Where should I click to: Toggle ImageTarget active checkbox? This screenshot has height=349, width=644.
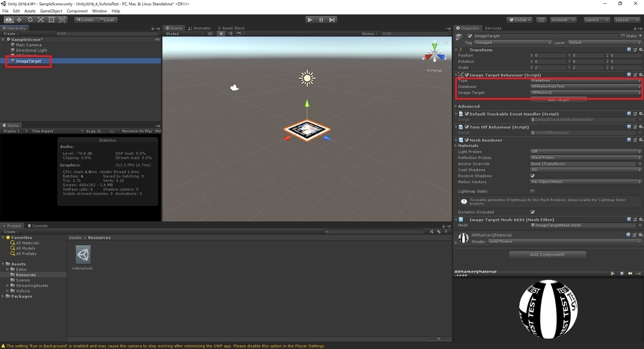click(x=470, y=36)
